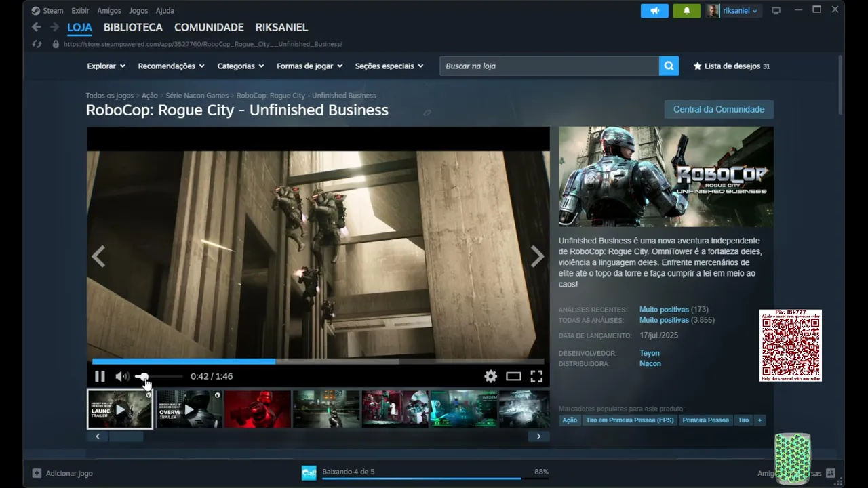Click the display mode monitor icon
868x488 pixels.
[776, 11]
